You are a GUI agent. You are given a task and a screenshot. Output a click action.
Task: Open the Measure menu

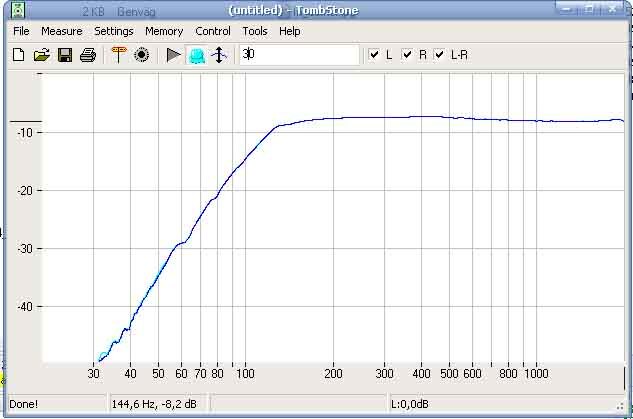pyautogui.click(x=62, y=31)
